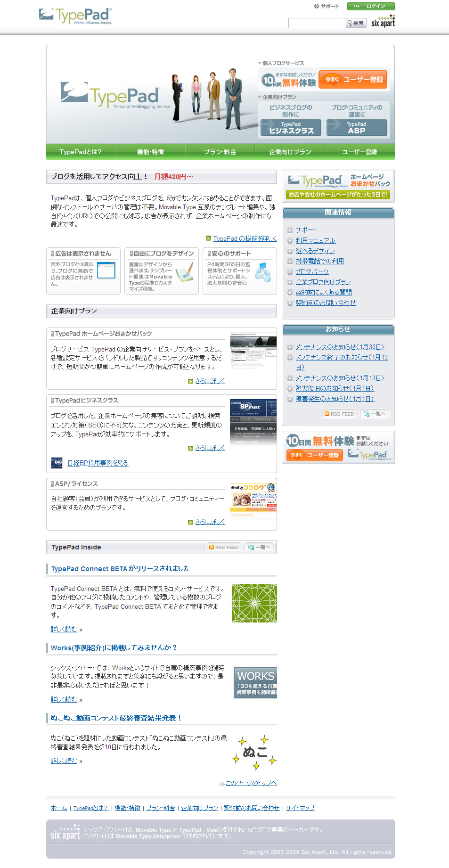The image size is (449, 868).
Task: Follow さらに詳しく under TypePadビジネスクラス
Action: [210, 448]
